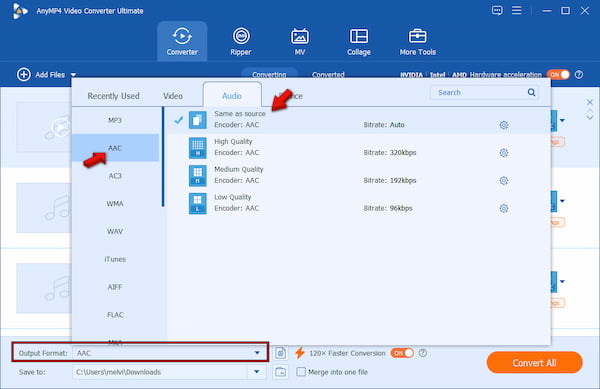Switch to Recently Used tab
Viewport: 600px width, 389px height.
113,96
